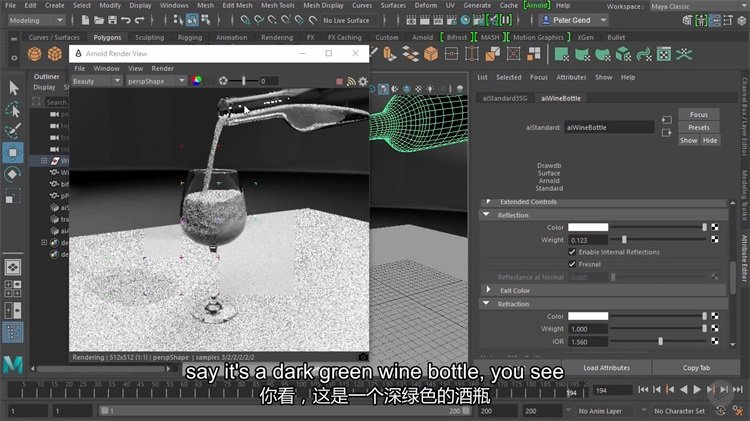Open Render menu in Arnold Render View

pos(162,68)
